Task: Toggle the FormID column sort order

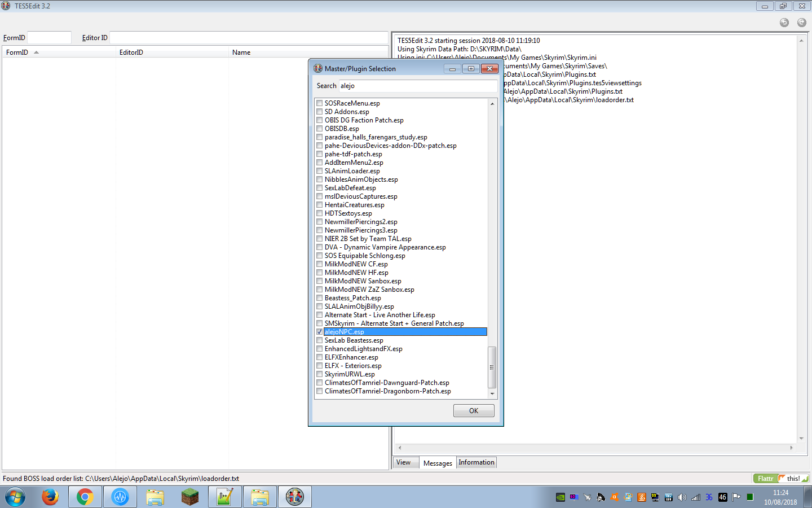Action: click(23, 52)
